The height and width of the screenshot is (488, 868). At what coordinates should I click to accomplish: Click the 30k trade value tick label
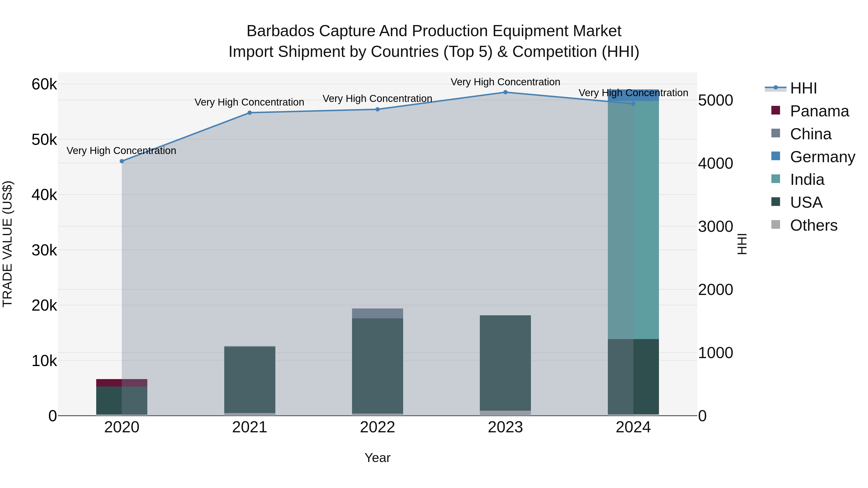pyautogui.click(x=44, y=250)
